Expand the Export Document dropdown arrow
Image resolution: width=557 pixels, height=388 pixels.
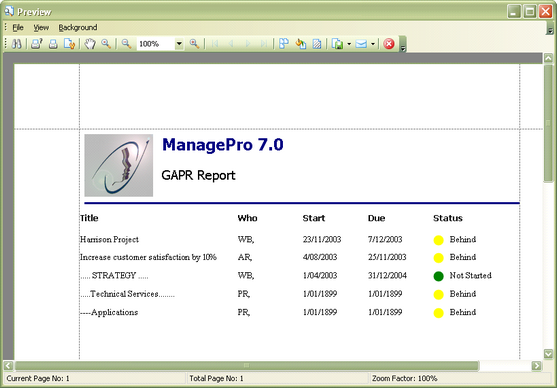pos(349,44)
